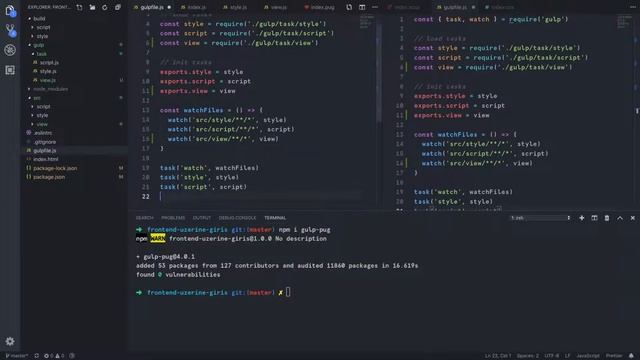Screen dimensions: 640x360
Task: Collapse the gulp folder
Action: [x=38, y=45]
